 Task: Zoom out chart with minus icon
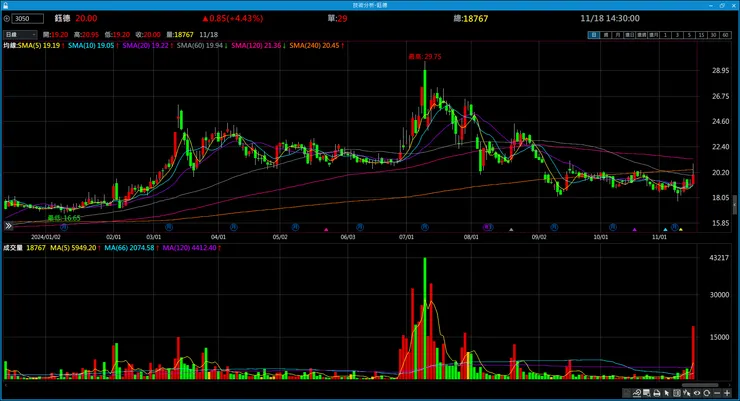point(717,393)
